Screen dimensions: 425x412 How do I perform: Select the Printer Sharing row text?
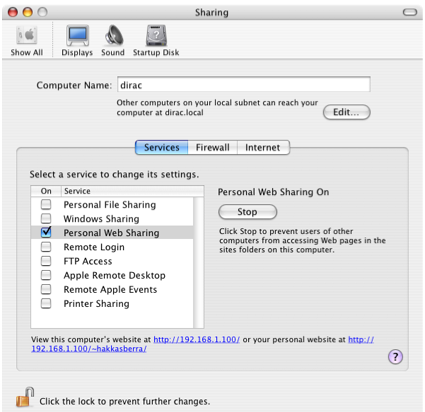[x=96, y=304]
